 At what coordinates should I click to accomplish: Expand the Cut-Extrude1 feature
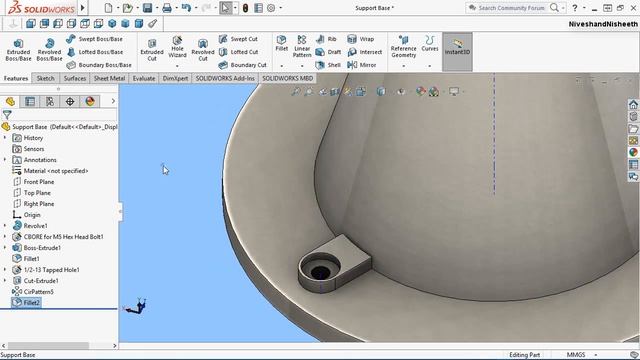click(5, 281)
